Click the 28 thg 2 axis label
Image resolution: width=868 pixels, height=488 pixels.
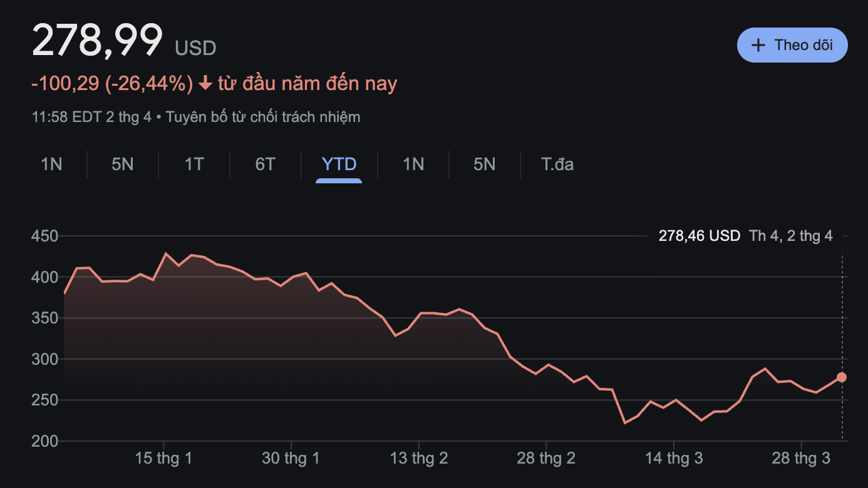546,458
